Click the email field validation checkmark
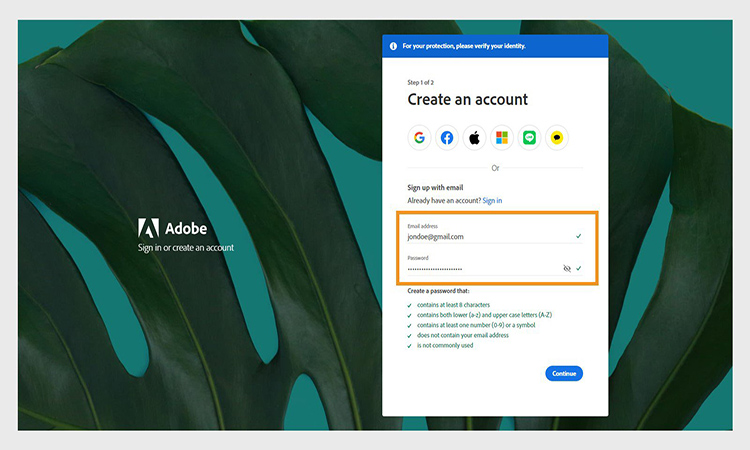750x450 pixels. (578, 236)
